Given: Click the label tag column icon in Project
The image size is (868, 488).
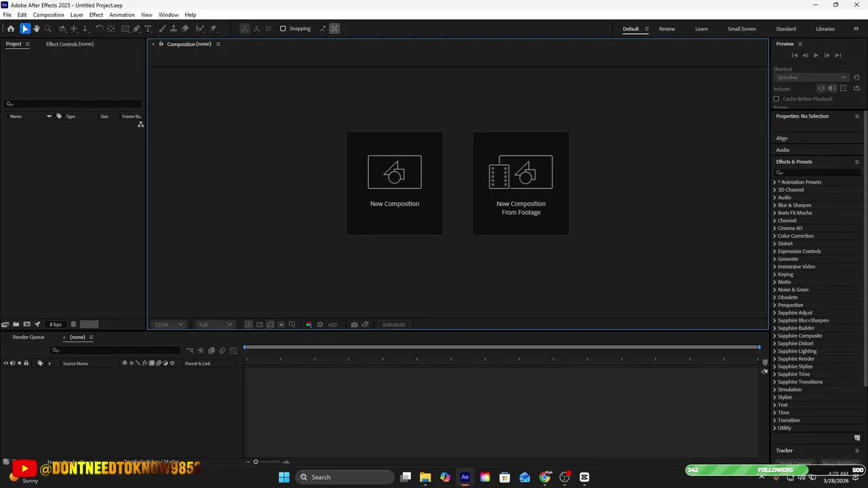Looking at the screenshot, I should [x=59, y=116].
